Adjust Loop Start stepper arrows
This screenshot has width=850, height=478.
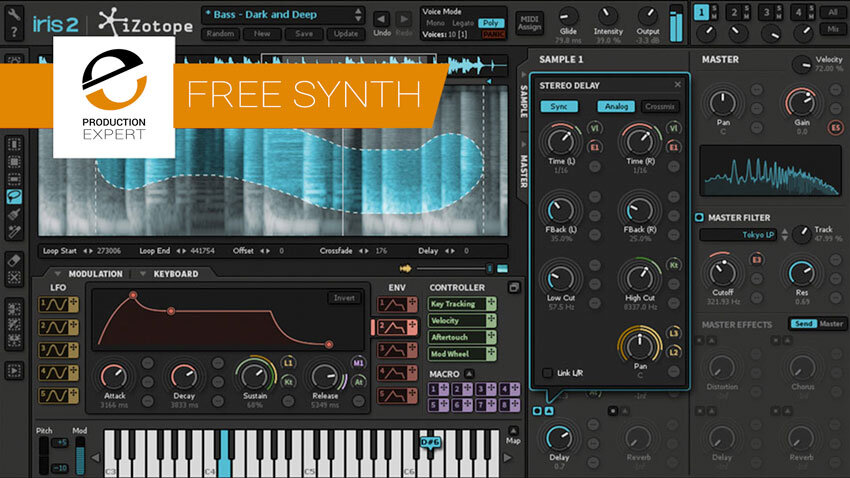pyautogui.click(x=88, y=251)
